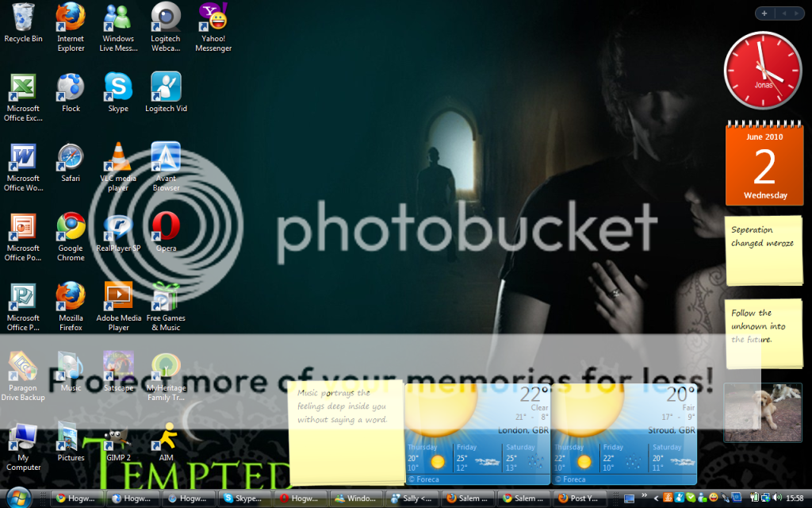Expand hidden system tray icons arrow
Screen dimensions: 812x508
[x=656, y=498]
